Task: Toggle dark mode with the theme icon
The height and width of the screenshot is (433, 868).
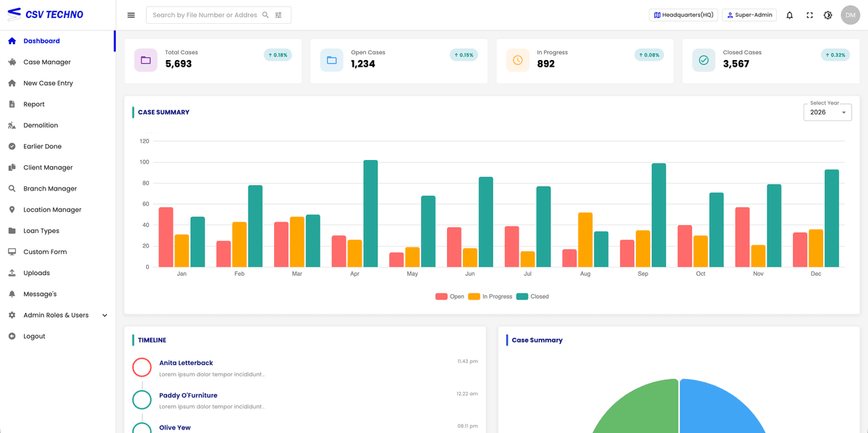Action: [827, 14]
